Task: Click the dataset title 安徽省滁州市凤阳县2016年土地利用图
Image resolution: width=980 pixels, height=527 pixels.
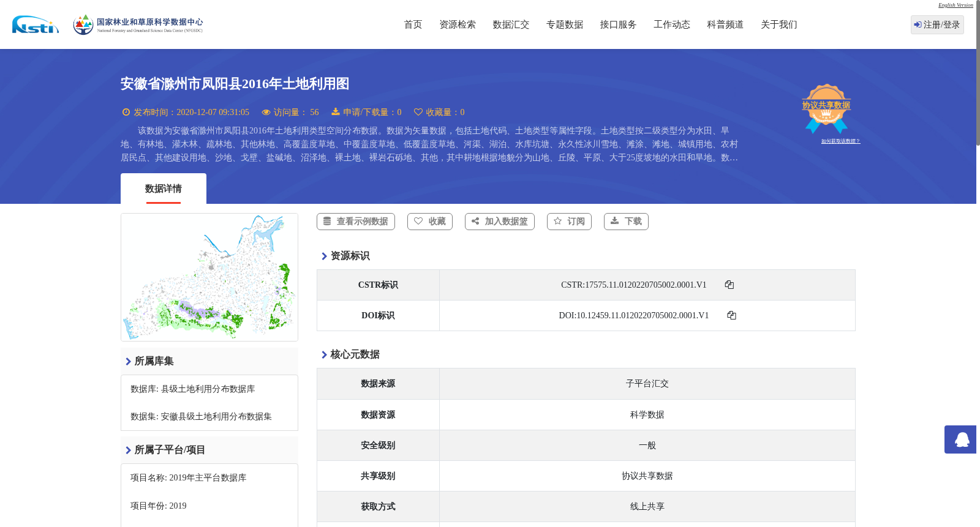Action: click(235, 84)
